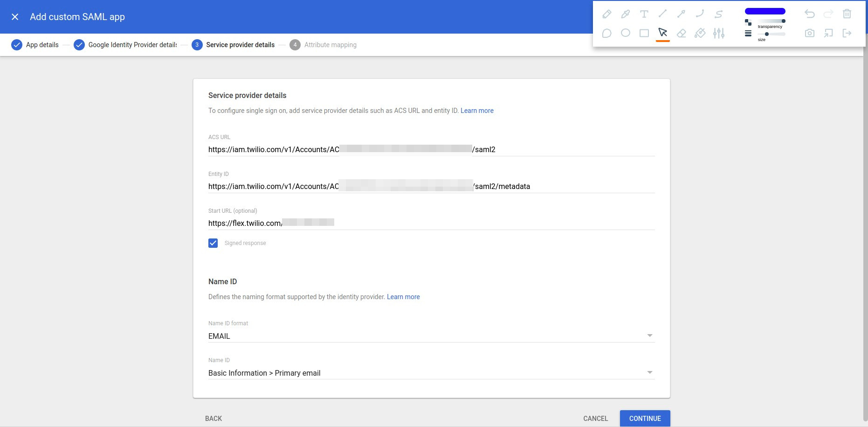The height and width of the screenshot is (427, 868).
Task: Adjust the transparency slider
Action: click(772, 21)
